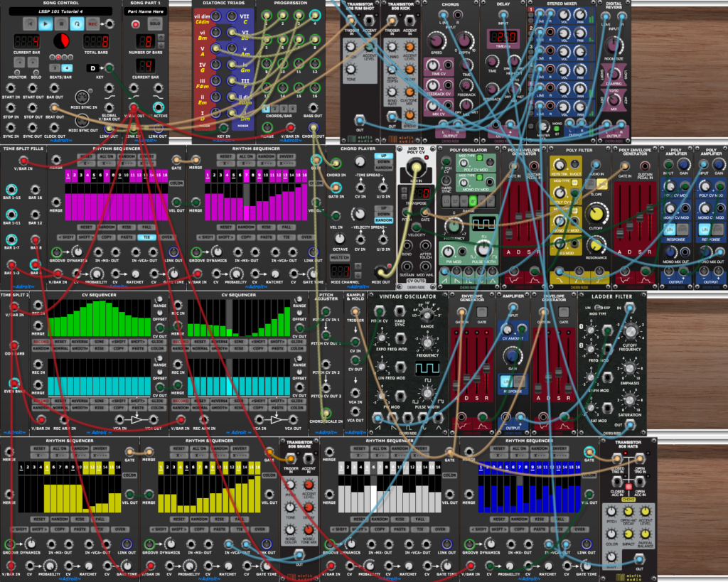Screen dimensions: 728x582
Task: Set Beats/Bar to 4
Action: [x=67, y=68]
